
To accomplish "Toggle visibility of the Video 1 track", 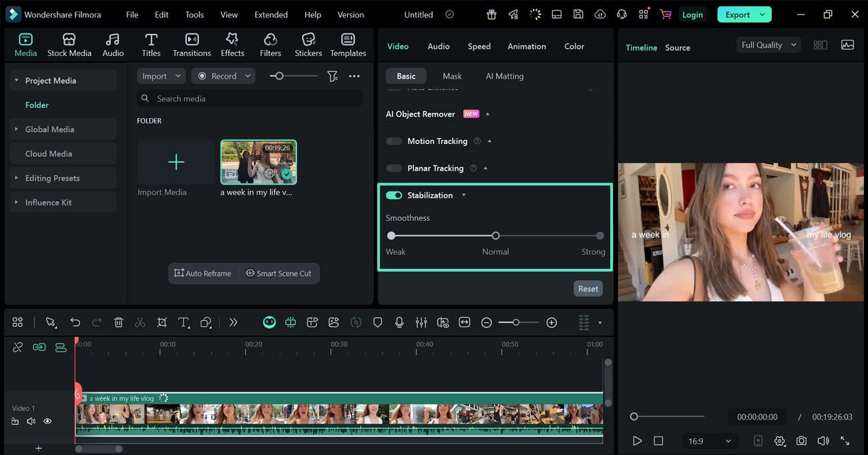I will [x=47, y=421].
